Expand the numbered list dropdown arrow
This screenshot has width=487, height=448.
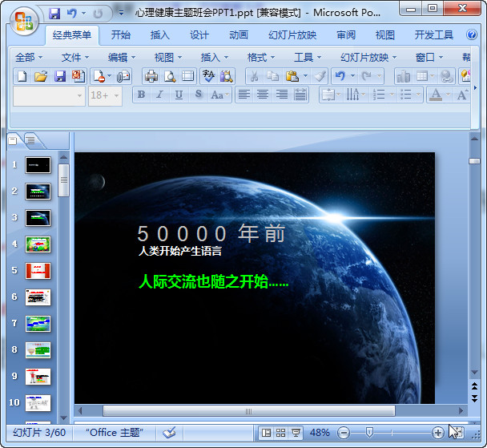(392, 95)
